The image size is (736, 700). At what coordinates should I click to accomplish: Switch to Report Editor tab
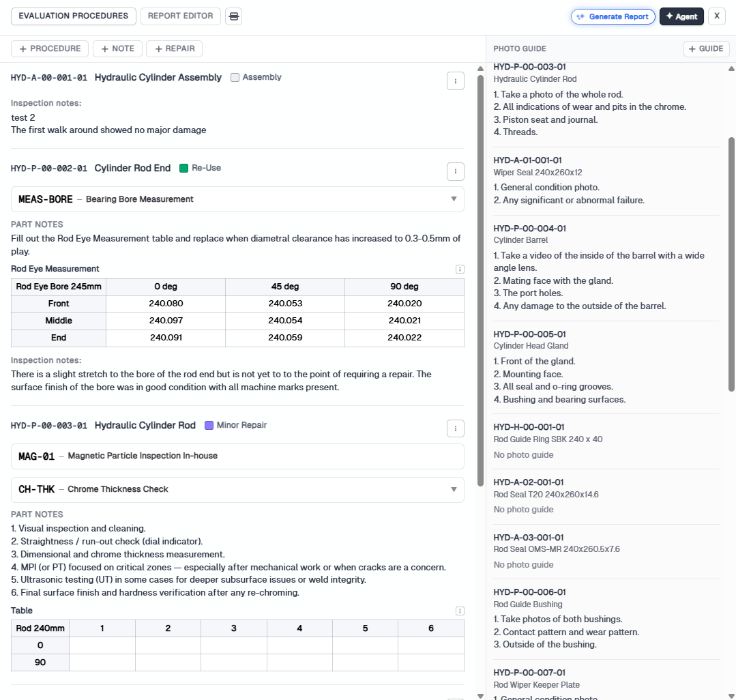point(180,16)
